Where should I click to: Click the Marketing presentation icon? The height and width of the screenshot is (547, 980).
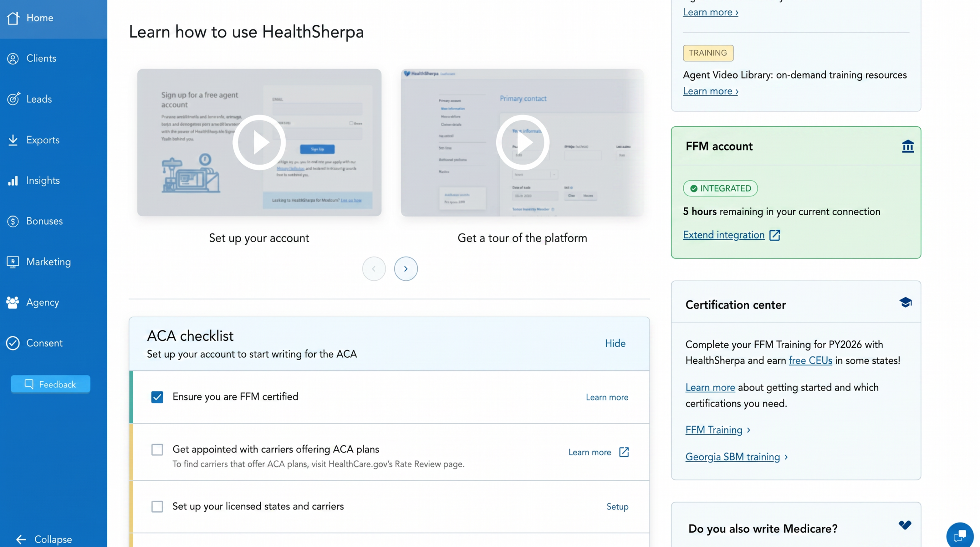[x=13, y=262]
